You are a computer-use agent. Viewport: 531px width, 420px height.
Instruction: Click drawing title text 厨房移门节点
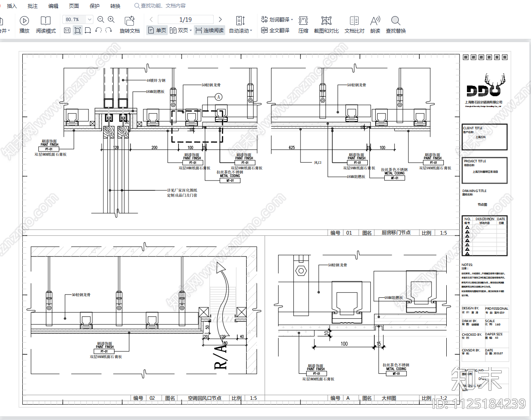(x=396, y=233)
